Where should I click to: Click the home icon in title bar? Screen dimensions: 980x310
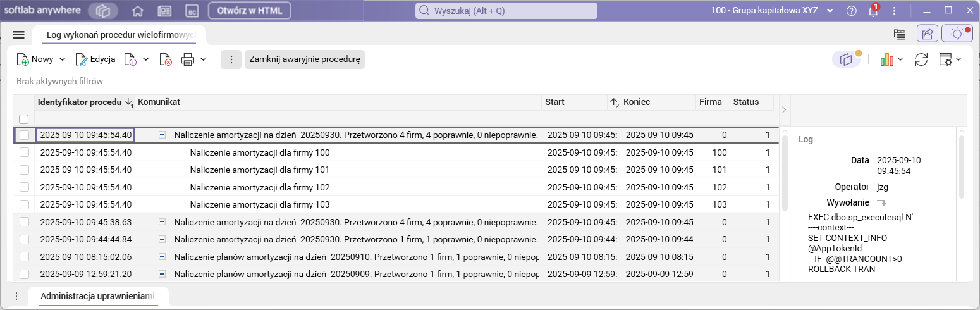click(137, 11)
